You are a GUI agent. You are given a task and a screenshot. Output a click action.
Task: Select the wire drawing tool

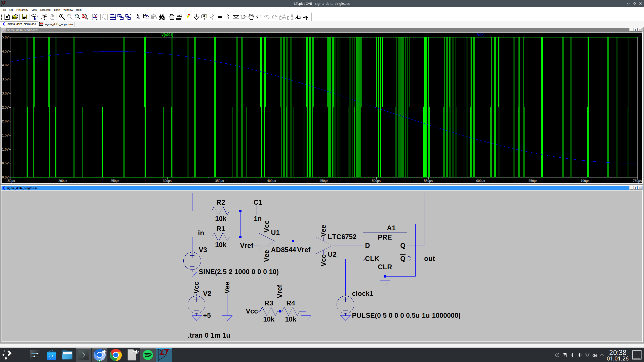click(189, 17)
